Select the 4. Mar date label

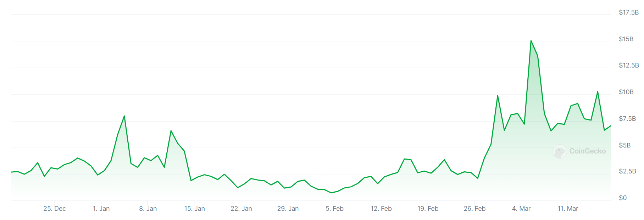tap(521, 209)
